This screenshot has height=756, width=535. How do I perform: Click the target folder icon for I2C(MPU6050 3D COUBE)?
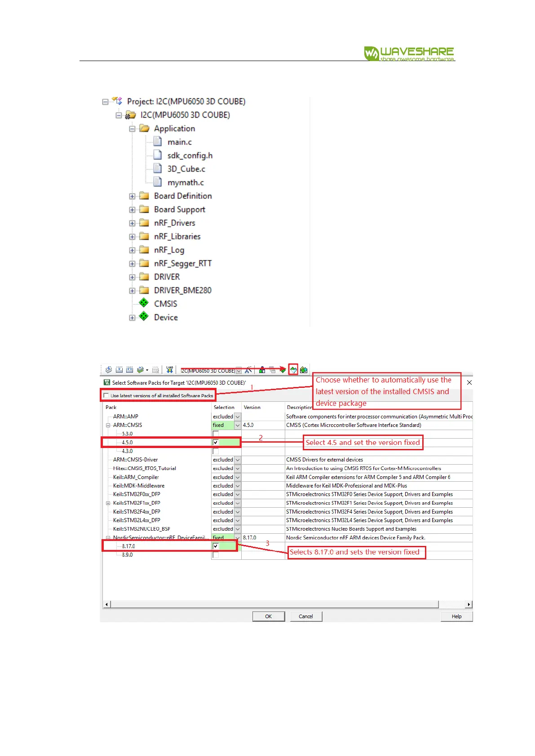(130, 115)
